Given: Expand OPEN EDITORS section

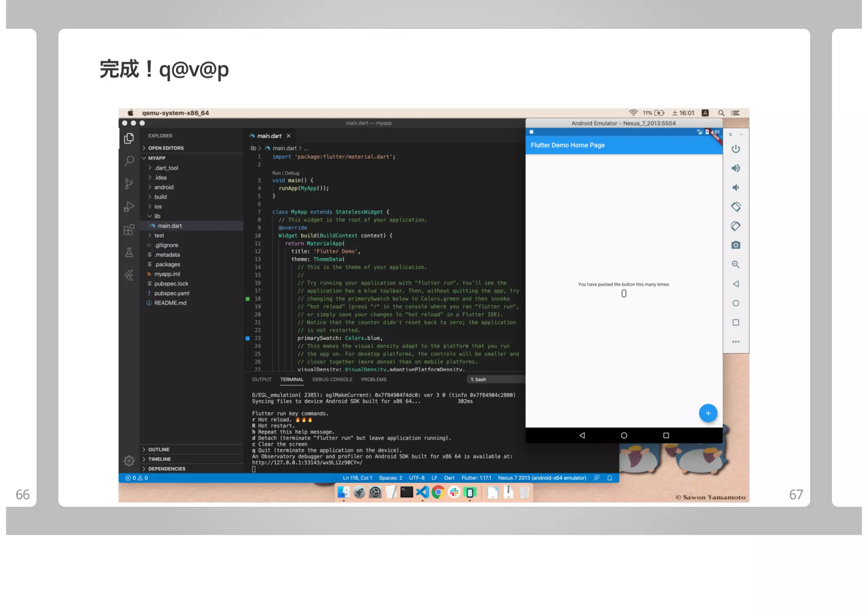Looking at the screenshot, I should [x=192, y=148].
